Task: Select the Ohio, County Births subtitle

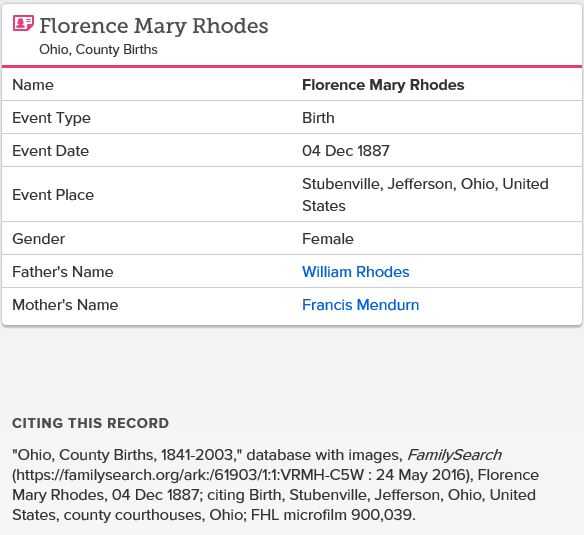Action: click(x=98, y=50)
